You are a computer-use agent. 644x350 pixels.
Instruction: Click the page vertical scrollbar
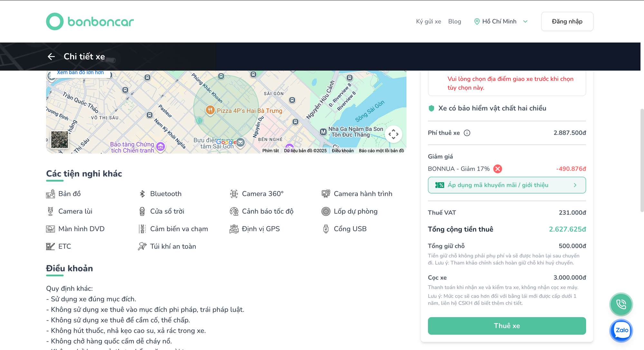(x=642, y=161)
